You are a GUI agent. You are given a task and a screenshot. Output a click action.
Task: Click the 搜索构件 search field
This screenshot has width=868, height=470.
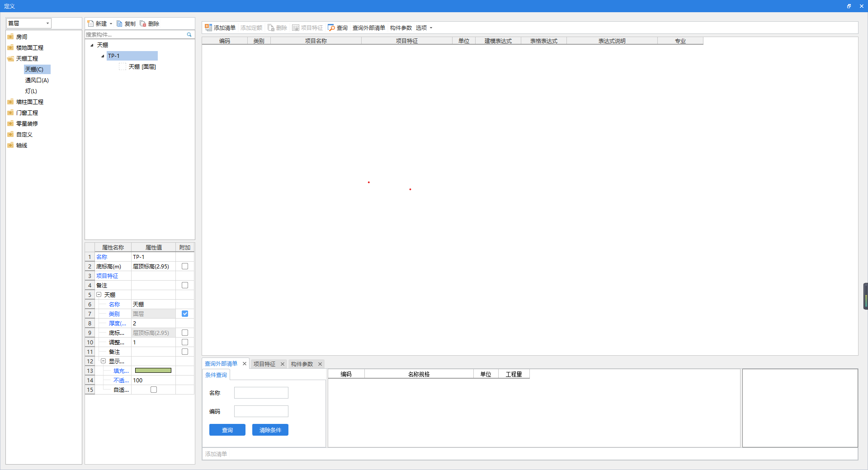click(x=136, y=34)
